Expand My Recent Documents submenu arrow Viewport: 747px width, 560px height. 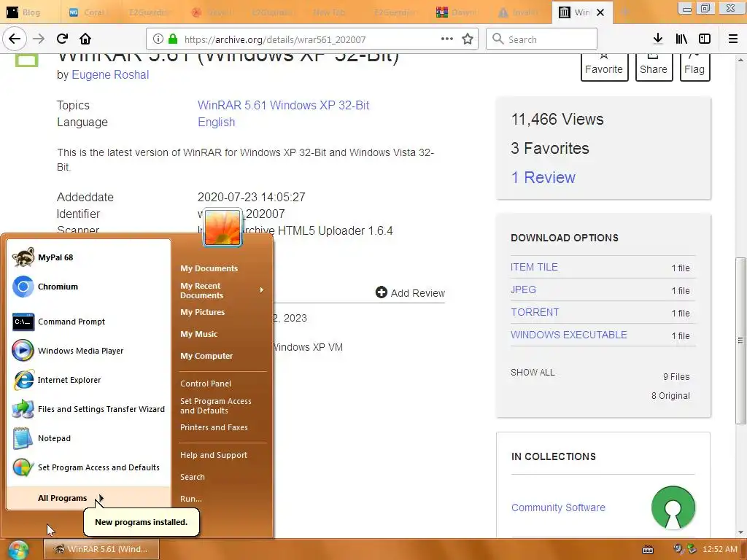tap(262, 290)
